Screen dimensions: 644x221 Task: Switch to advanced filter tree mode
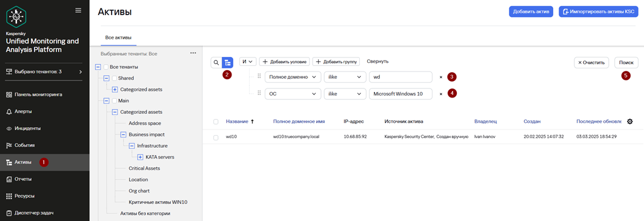click(228, 62)
